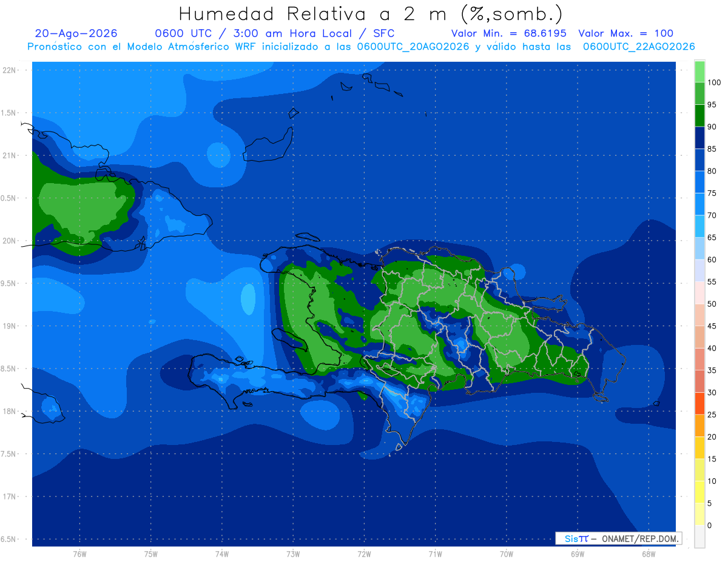Click the '21N' latitude label
Screen dimensions: 728x562
[x=8, y=155]
